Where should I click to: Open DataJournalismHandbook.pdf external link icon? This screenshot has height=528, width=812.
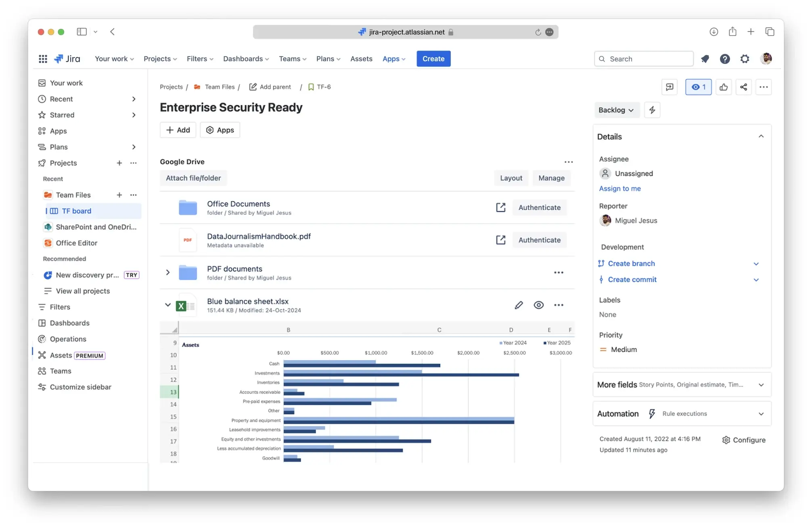[x=500, y=240]
